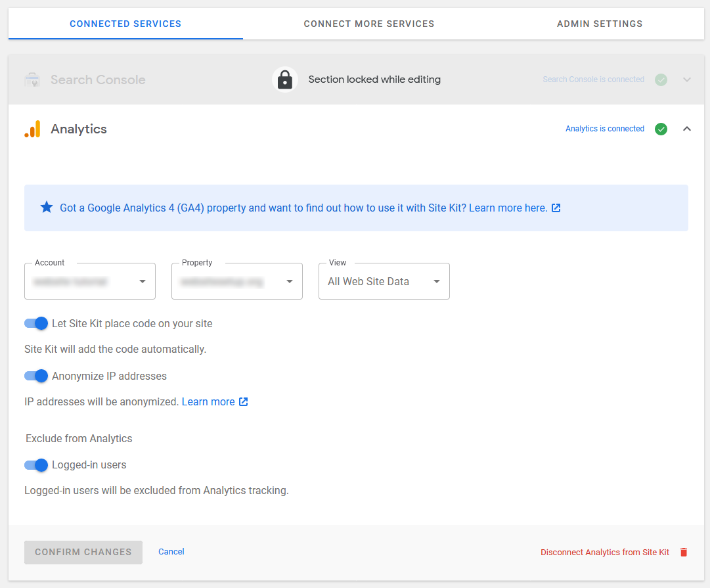Open the Connect More Services tab
710x588 pixels.
coord(368,24)
